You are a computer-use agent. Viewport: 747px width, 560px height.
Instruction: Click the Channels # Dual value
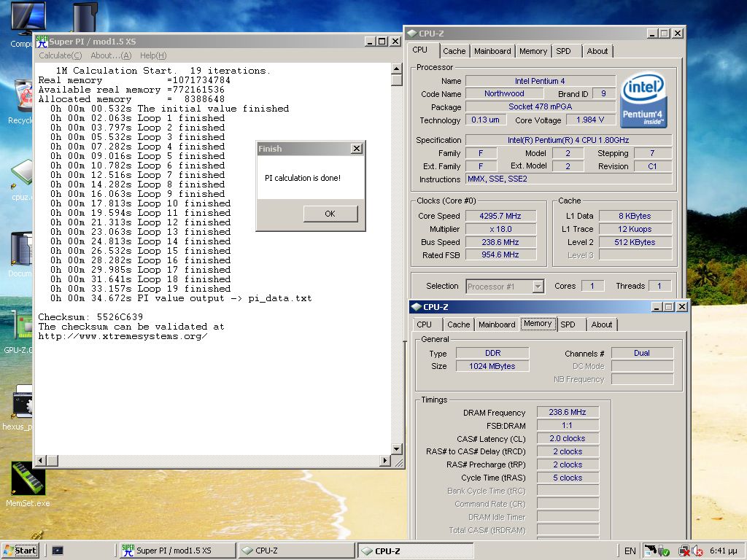[642, 353]
